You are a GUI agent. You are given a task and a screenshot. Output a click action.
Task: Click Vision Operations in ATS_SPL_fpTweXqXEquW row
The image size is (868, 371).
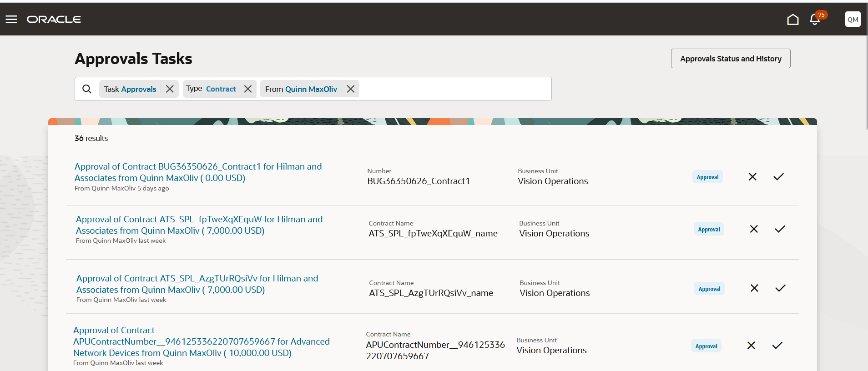click(554, 233)
